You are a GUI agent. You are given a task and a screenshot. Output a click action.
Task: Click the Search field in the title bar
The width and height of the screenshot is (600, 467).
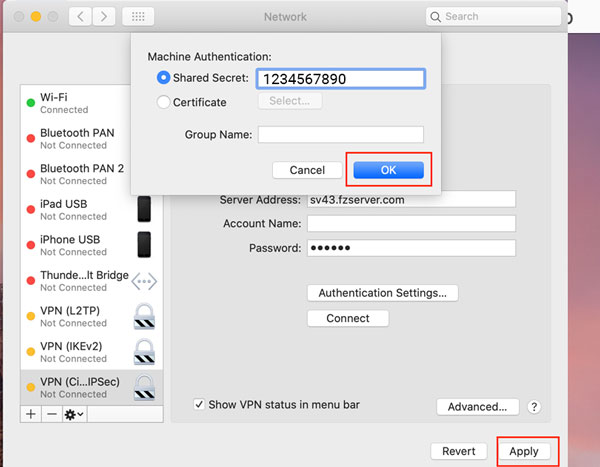click(493, 16)
